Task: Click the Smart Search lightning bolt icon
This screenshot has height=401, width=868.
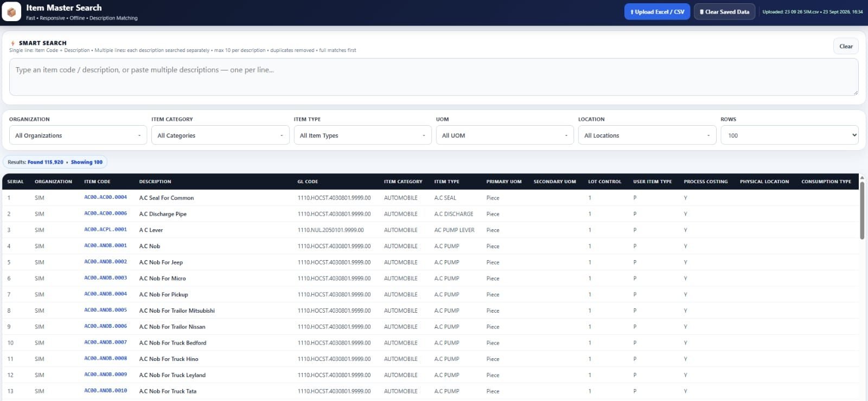Action: (x=12, y=43)
